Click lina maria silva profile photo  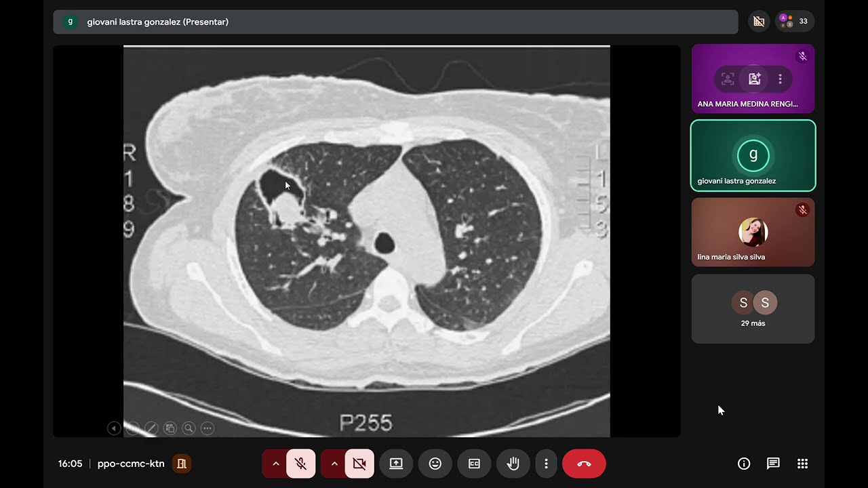tap(753, 232)
